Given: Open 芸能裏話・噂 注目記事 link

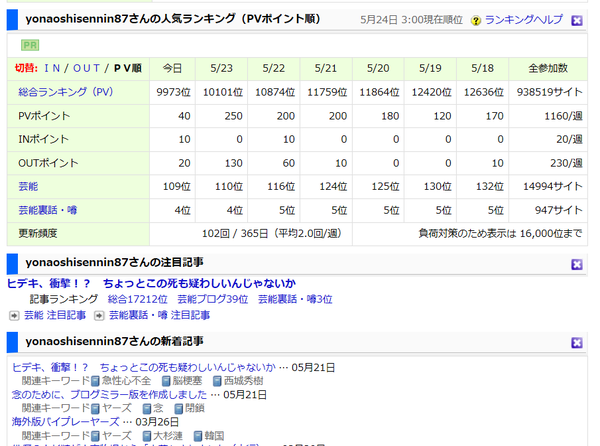Looking at the screenshot, I should tap(160, 315).
